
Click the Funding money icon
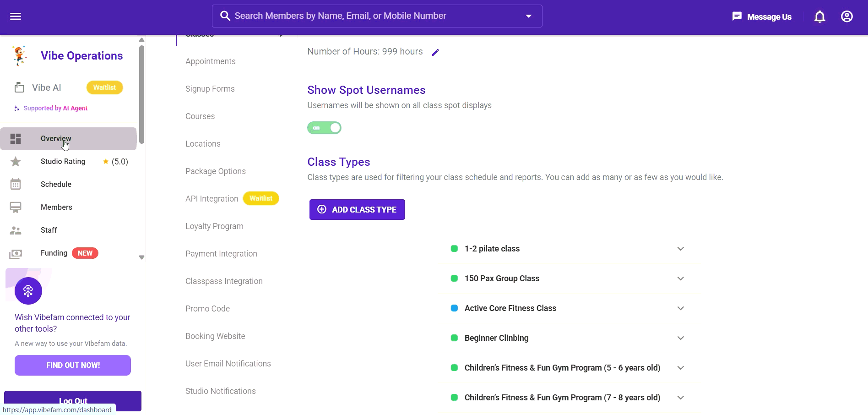(16, 253)
